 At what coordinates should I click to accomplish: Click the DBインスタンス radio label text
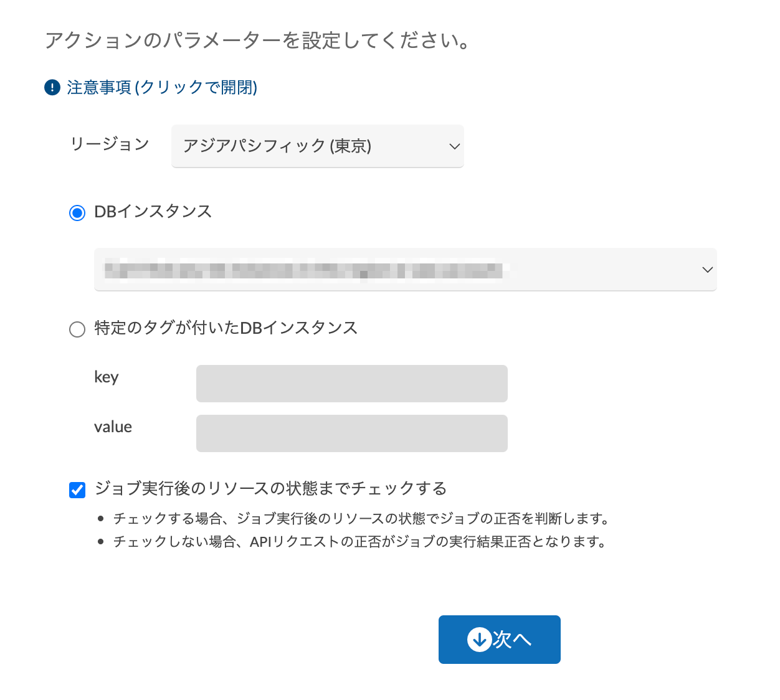153,212
